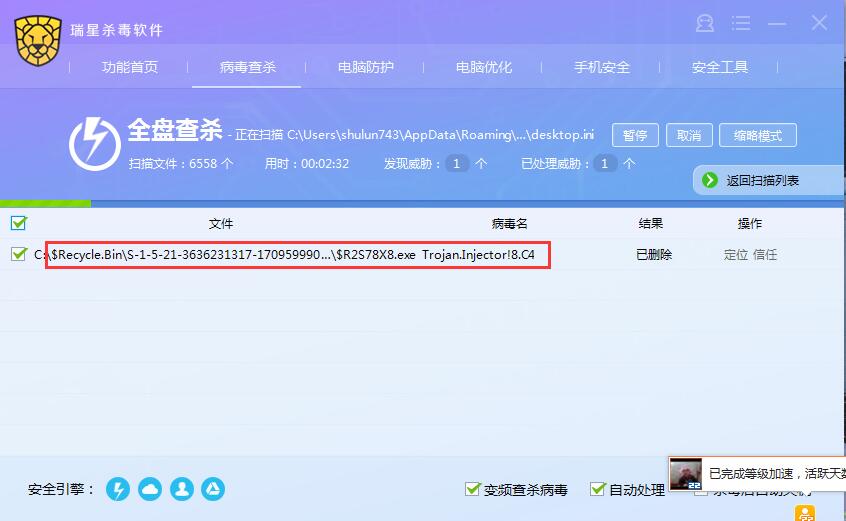
Task: Click the notification popup avatar thumbnail
Action: pos(686,474)
